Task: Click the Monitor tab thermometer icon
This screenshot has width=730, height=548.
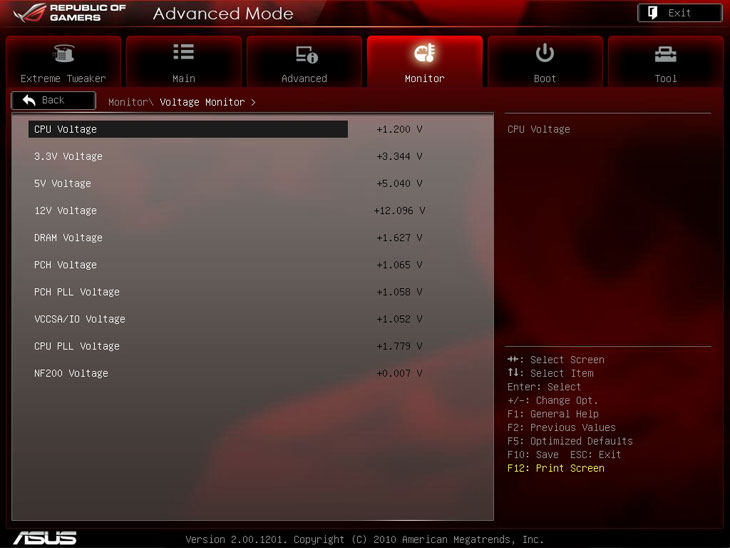Action: [x=424, y=54]
